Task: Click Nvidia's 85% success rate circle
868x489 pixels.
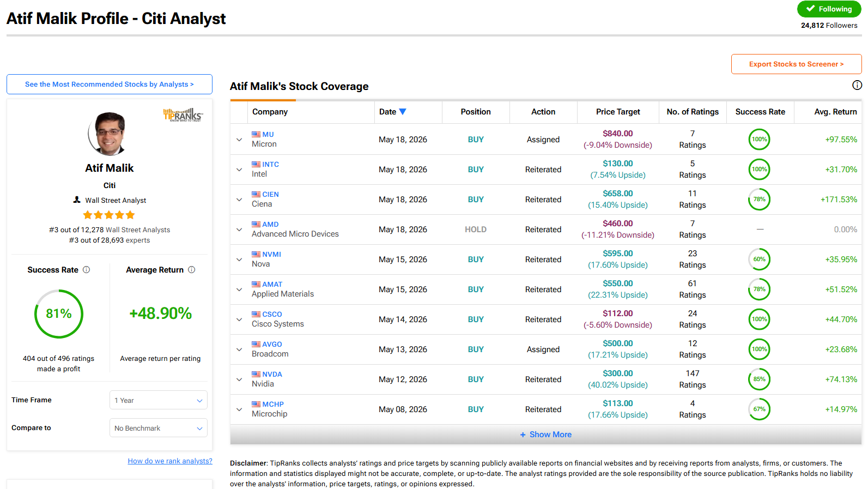Action: click(x=759, y=379)
